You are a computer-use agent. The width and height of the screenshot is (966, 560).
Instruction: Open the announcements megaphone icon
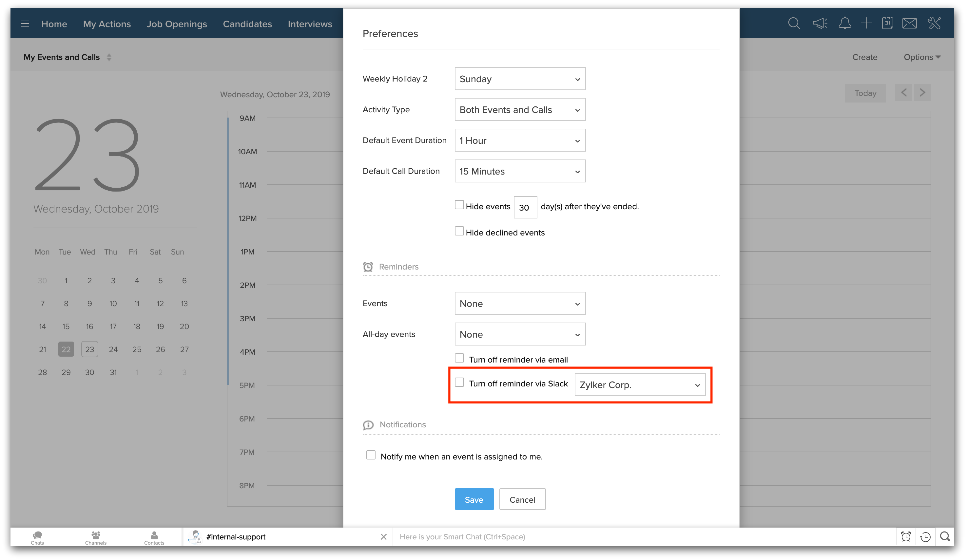pos(820,23)
